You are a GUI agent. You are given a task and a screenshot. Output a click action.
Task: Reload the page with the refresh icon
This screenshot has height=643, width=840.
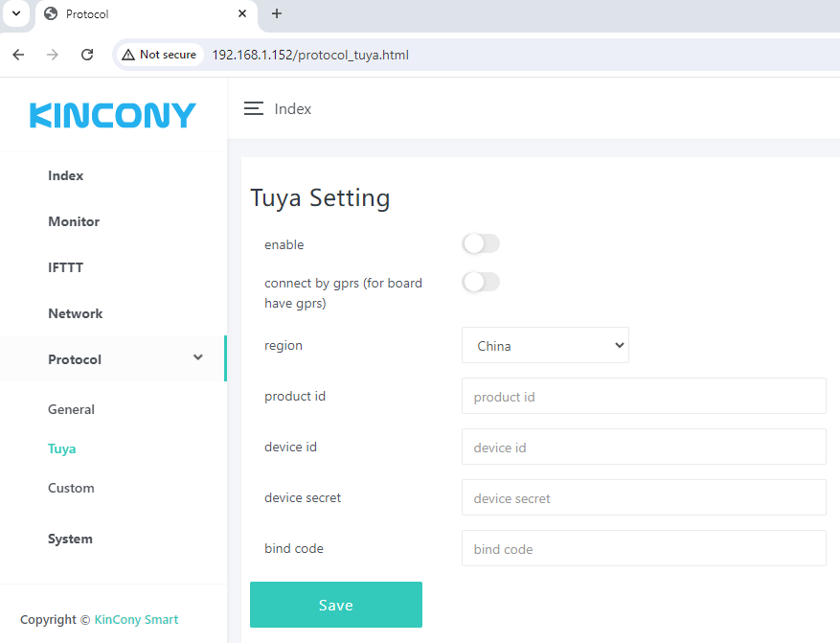click(87, 55)
